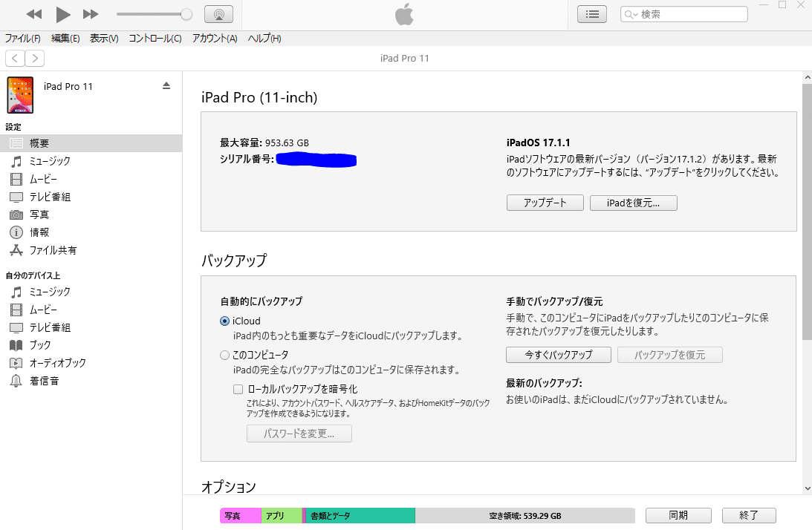Open the コントロール(C) menu
The width and height of the screenshot is (812, 530).
[x=155, y=39]
